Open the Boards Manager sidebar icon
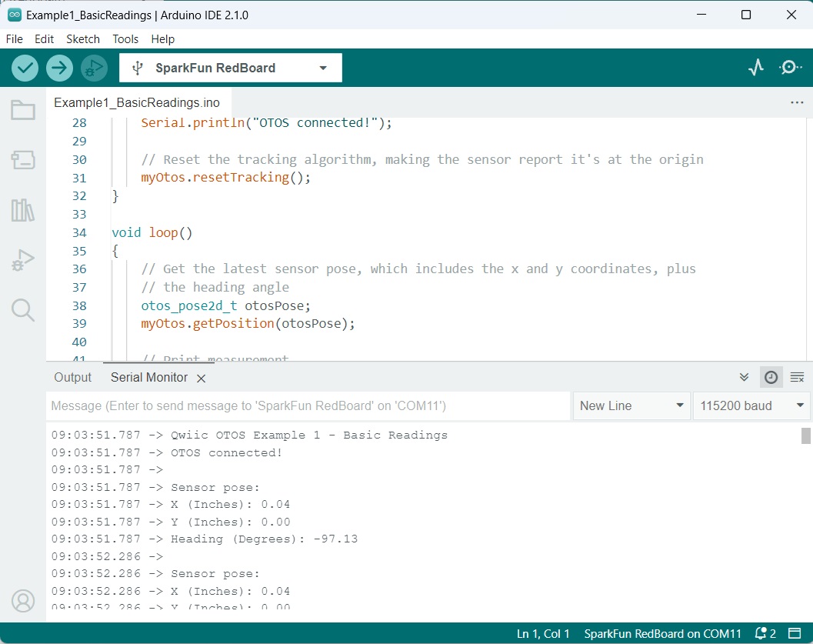This screenshot has width=813, height=644. click(23, 160)
